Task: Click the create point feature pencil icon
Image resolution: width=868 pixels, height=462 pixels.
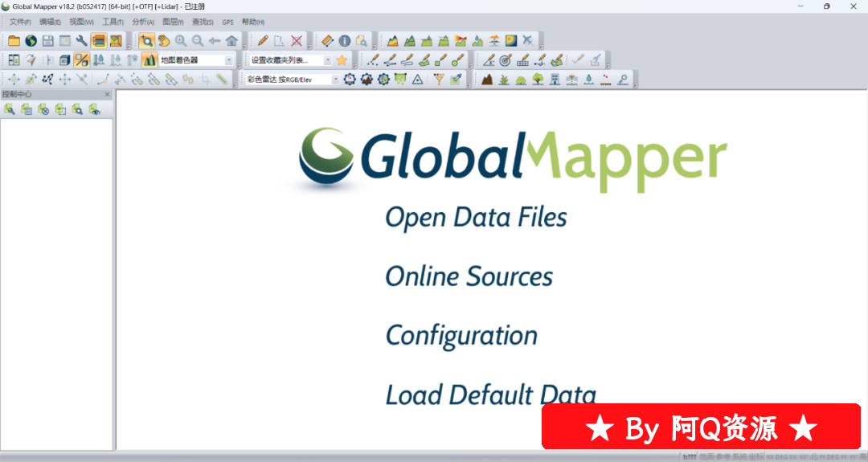Action: point(373,59)
